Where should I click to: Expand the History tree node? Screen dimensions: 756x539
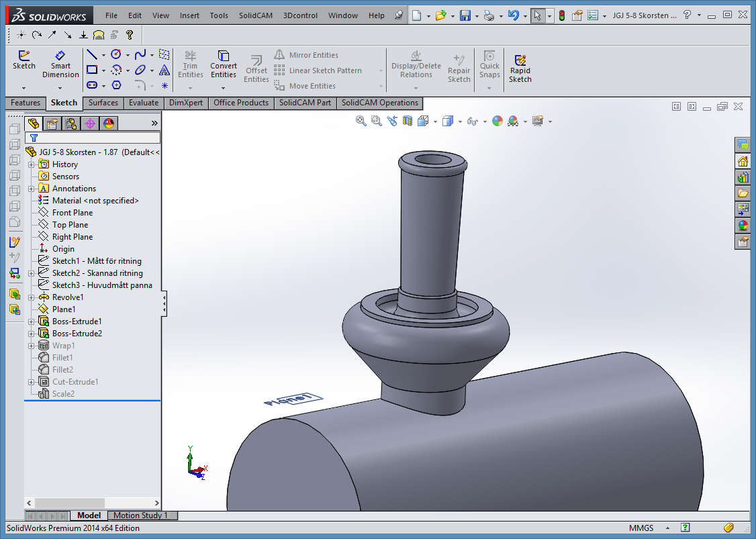tap(32, 164)
